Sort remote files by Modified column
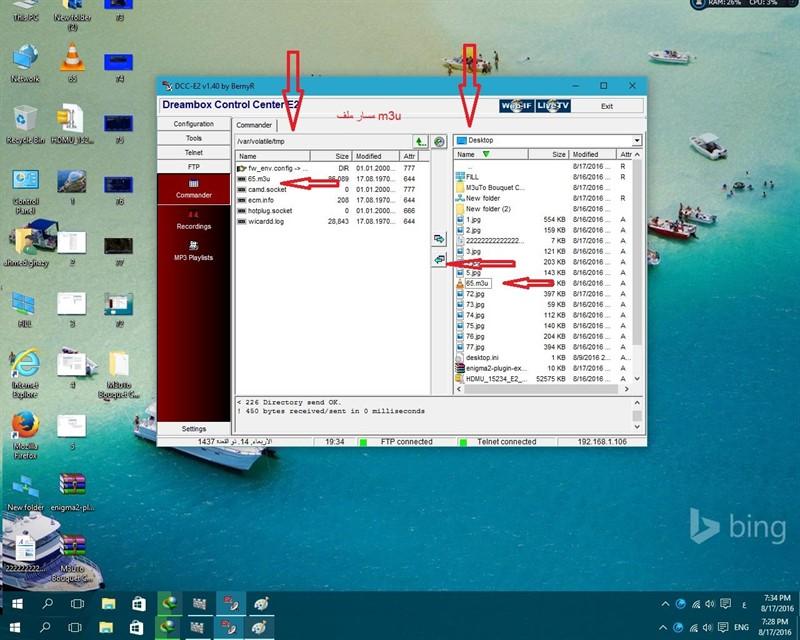Image resolution: width=800 pixels, height=640 pixels. 375,156
